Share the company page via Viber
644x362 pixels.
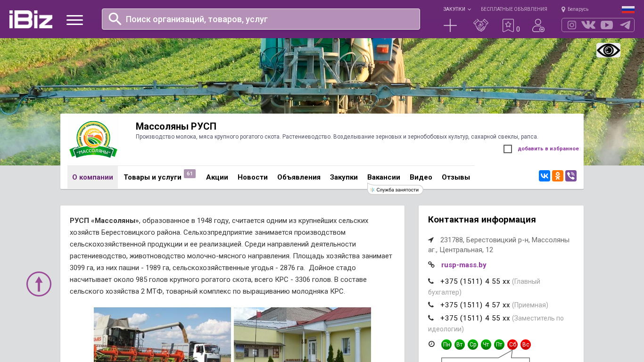(x=571, y=176)
